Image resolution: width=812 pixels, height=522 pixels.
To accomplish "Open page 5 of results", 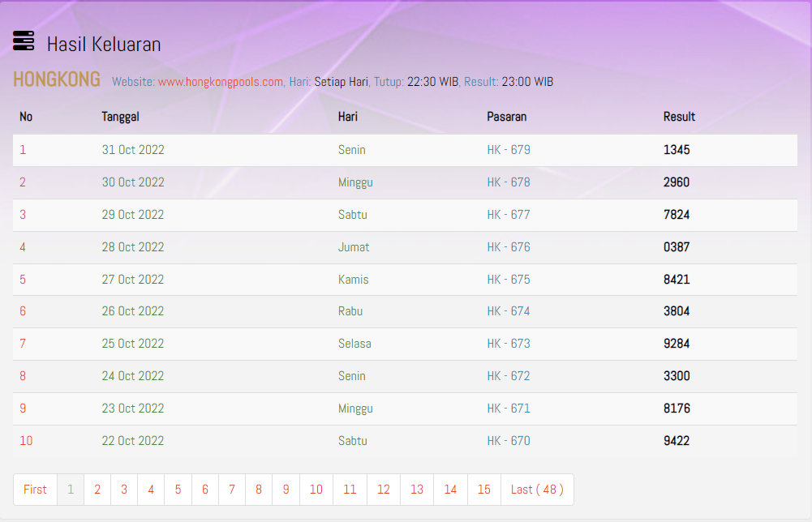I will coord(178,490).
